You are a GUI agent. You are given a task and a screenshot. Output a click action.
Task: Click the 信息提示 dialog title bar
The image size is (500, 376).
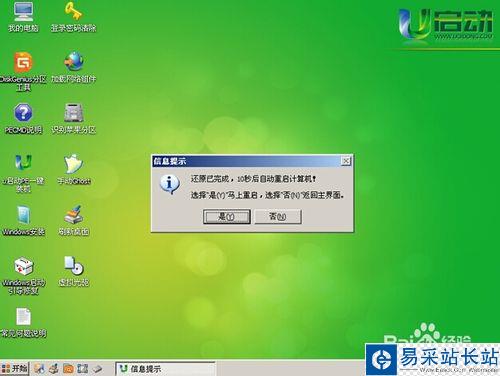[252, 161]
